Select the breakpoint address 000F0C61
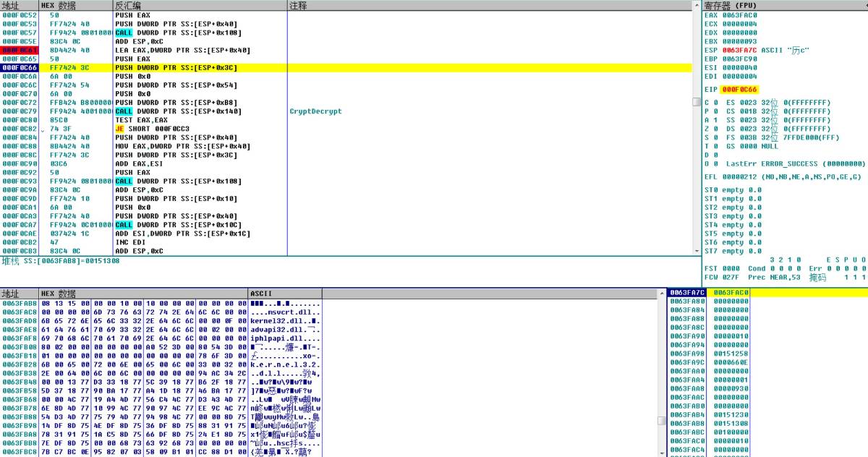Screen dimensions: 868x457 tap(20, 51)
